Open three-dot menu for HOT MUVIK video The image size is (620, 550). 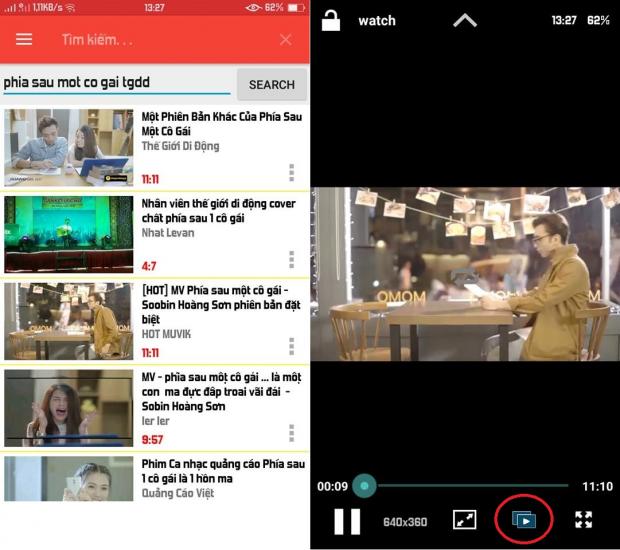[x=292, y=346]
